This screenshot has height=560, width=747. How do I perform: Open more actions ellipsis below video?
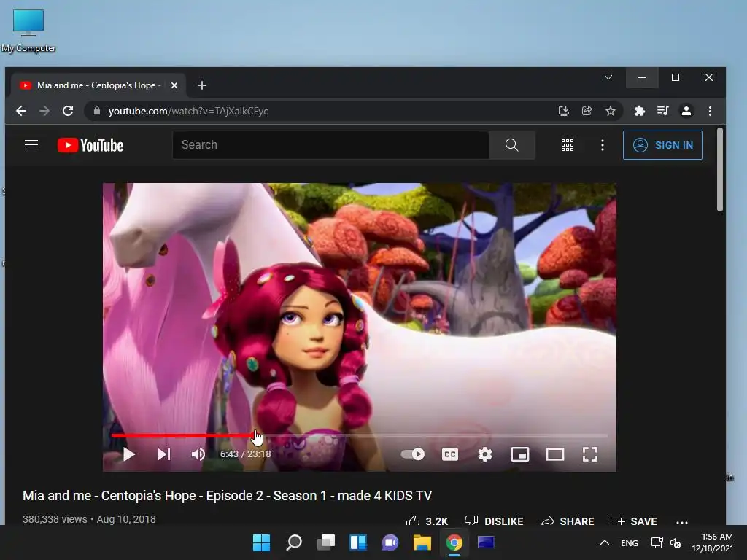tap(682, 522)
